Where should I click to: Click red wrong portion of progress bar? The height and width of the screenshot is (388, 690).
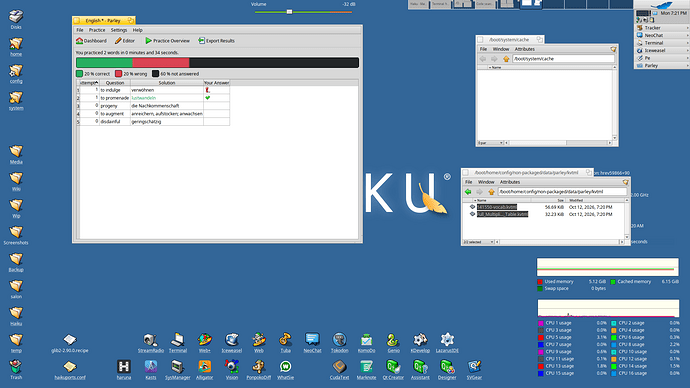(161, 62)
